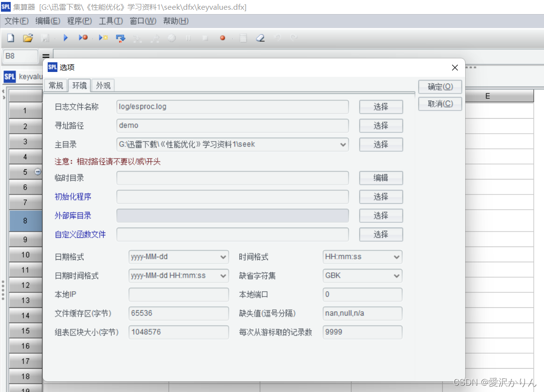The width and height of the screenshot is (544, 392).
Task: Collapse row 5 with the minus circle
Action: (x=38, y=172)
